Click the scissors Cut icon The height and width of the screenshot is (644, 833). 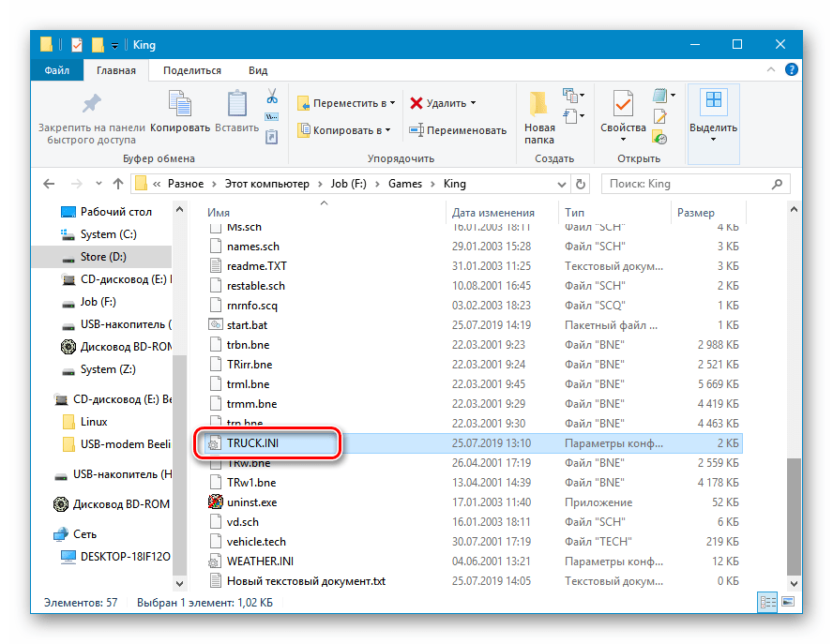point(272,97)
